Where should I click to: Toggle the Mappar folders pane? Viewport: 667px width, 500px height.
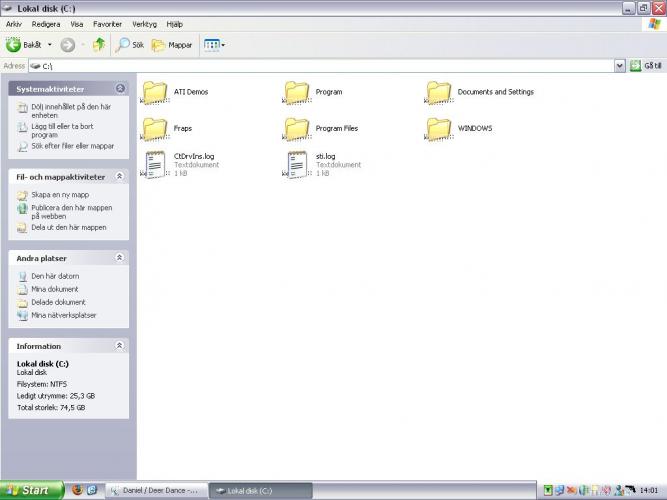(172, 45)
